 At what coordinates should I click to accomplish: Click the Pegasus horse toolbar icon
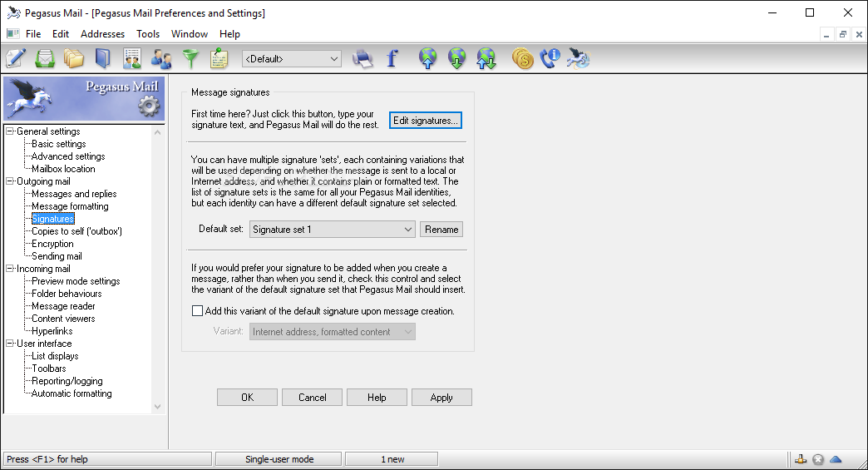579,58
